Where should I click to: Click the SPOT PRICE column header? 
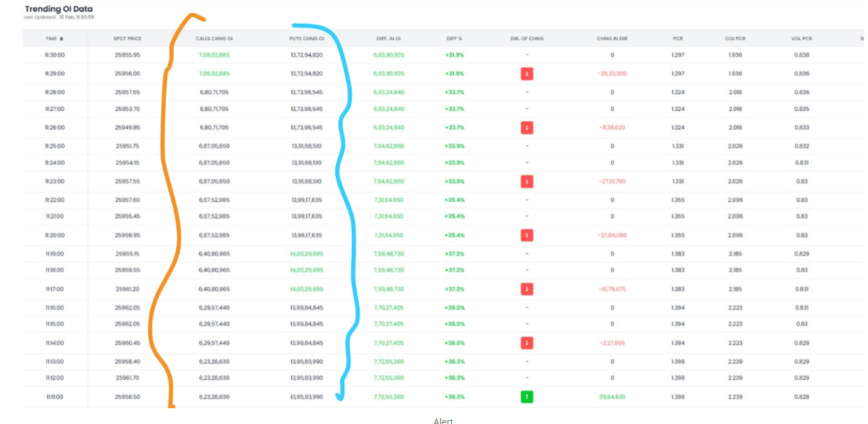tap(127, 39)
